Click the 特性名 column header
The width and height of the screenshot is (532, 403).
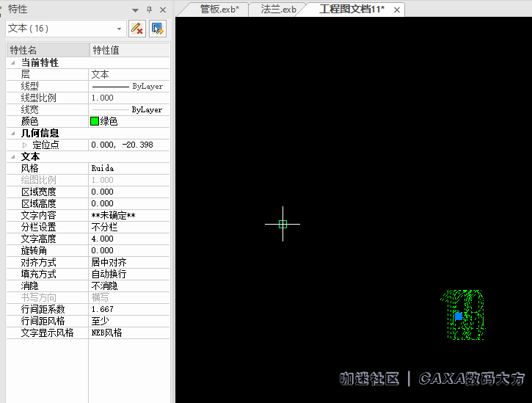pyautogui.click(x=47, y=50)
